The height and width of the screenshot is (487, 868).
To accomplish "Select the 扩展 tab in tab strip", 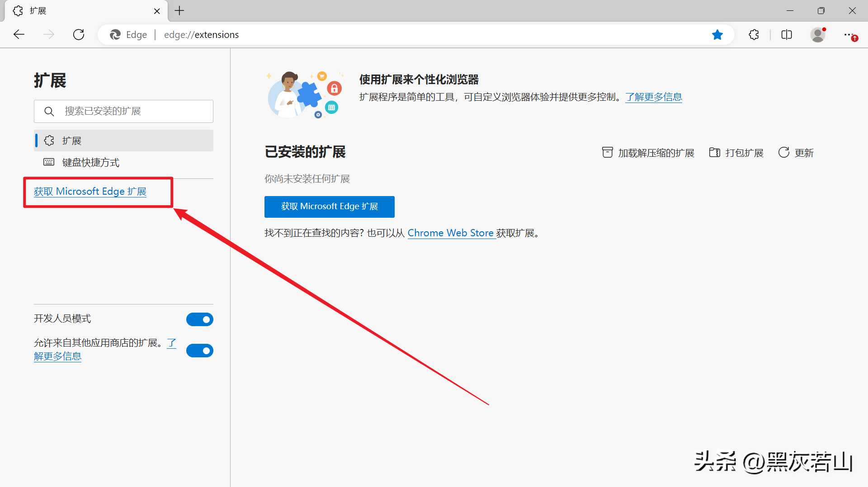I will (86, 11).
